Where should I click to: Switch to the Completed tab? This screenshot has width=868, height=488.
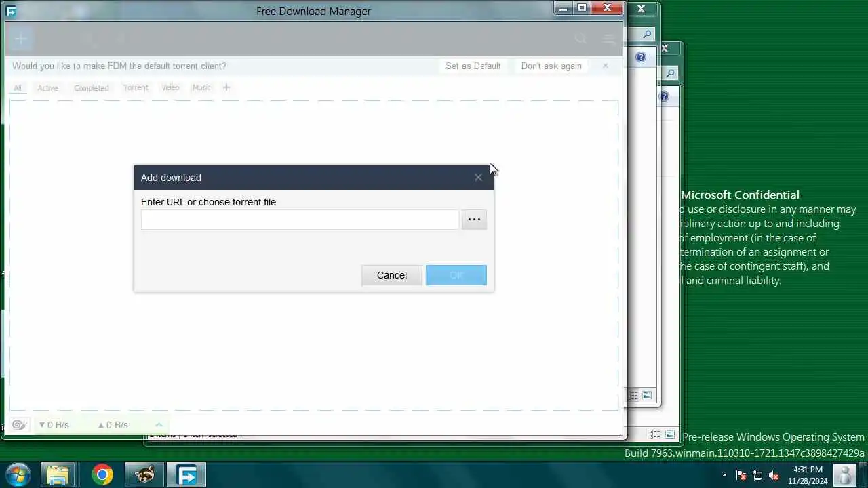click(x=92, y=87)
